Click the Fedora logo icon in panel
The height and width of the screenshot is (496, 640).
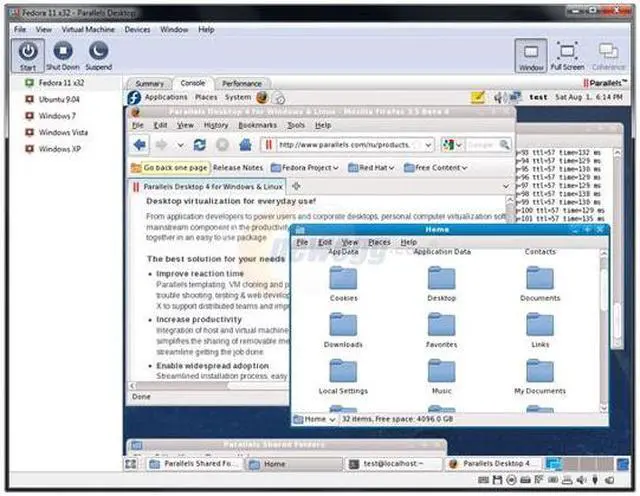[x=134, y=98]
